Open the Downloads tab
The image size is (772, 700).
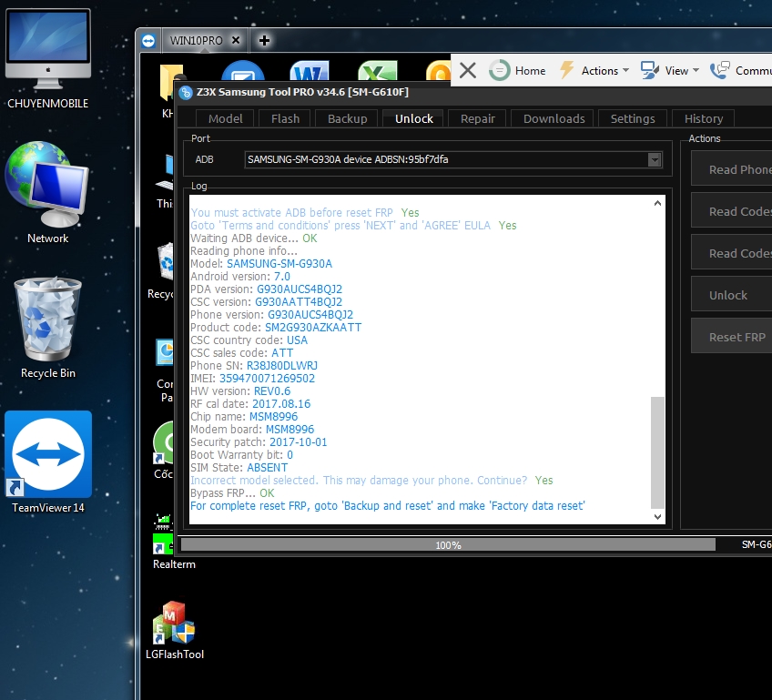tap(554, 118)
